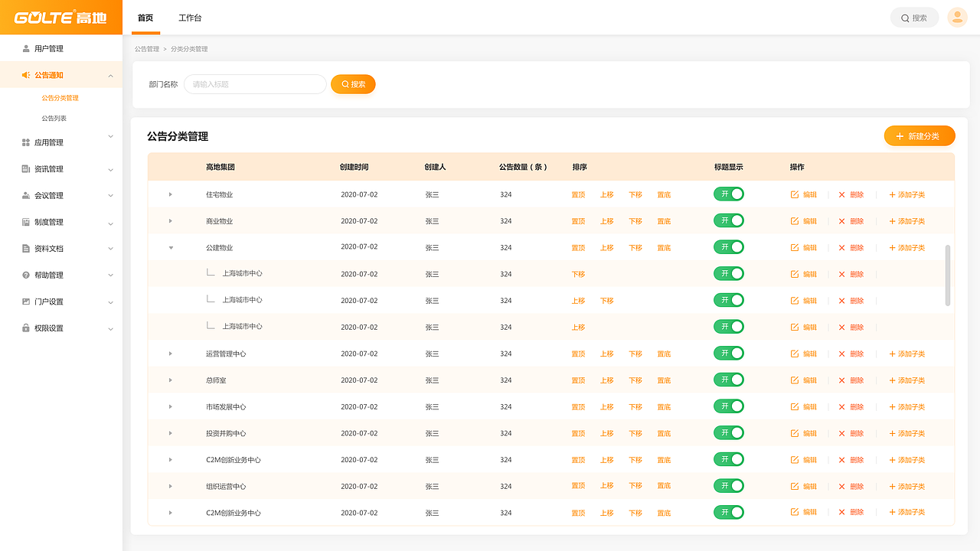Turn off the 标题显示 switch for 投资并购中心
The image size is (980, 551).
(x=729, y=432)
